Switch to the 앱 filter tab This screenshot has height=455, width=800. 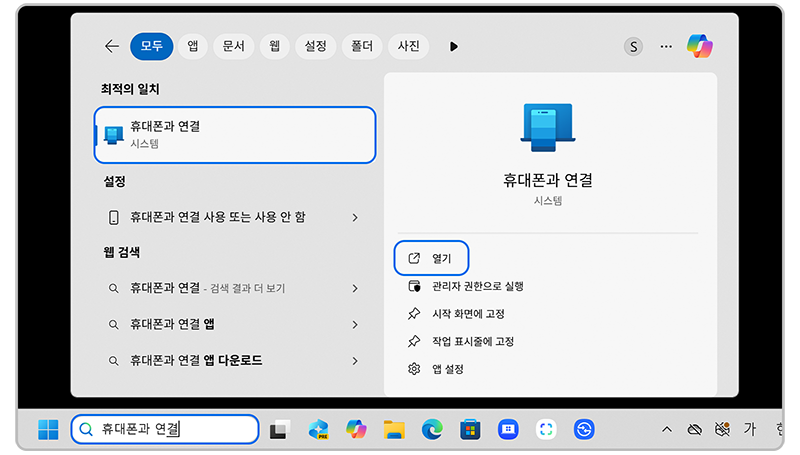point(192,46)
